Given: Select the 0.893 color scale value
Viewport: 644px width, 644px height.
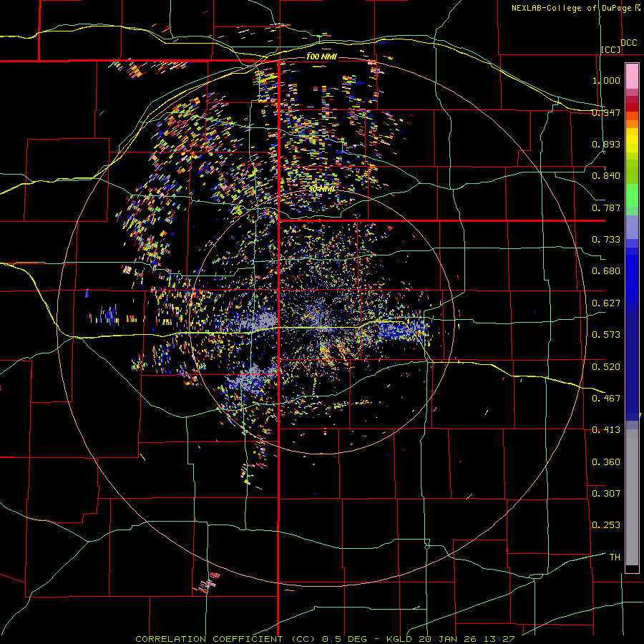Looking at the screenshot, I should 606,144.
